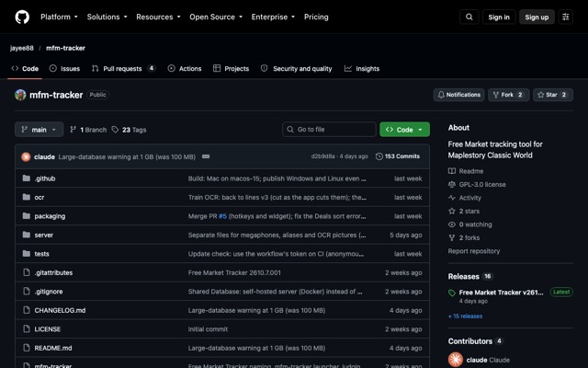Expand the Enterprise menu

click(x=273, y=17)
